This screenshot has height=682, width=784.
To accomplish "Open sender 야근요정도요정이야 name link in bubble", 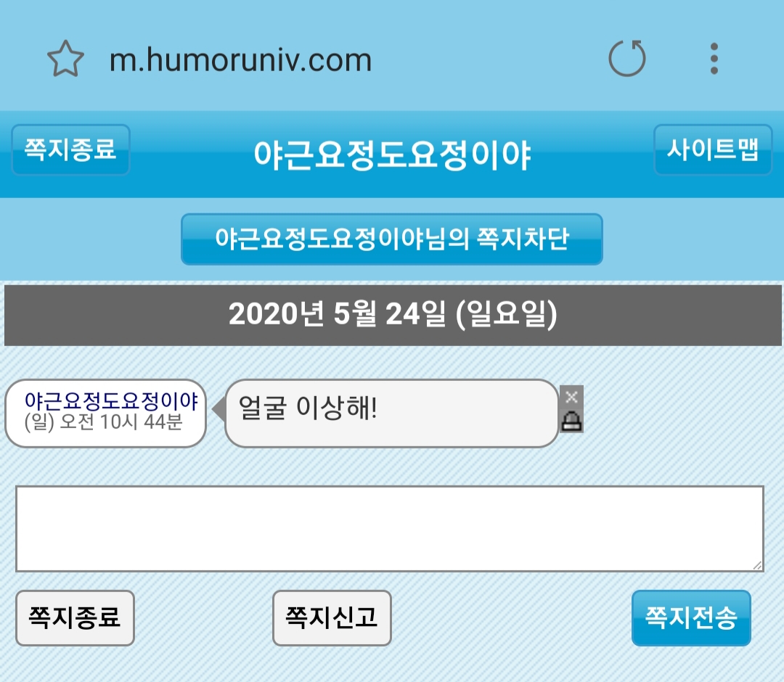I will (x=112, y=400).
